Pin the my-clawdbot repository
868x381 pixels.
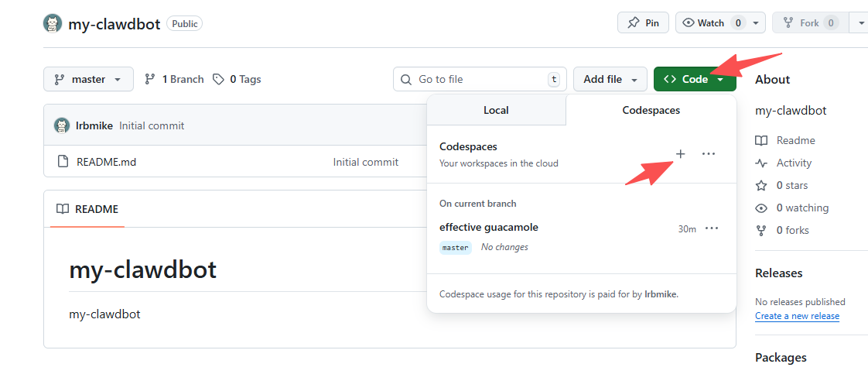pos(644,22)
